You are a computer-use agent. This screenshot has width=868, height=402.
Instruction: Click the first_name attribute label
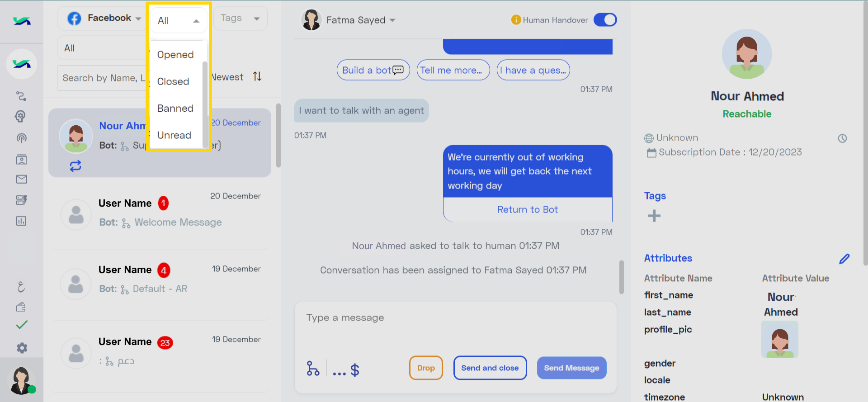click(669, 295)
